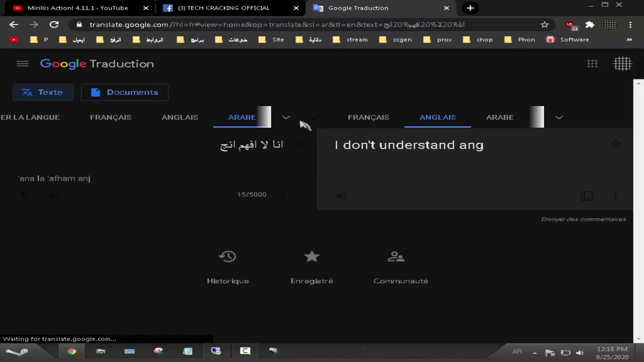The width and height of the screenshot is (644, 362).
Task: Click the volume tray icon
Action: pyautogui.click(x=580, y=353)
